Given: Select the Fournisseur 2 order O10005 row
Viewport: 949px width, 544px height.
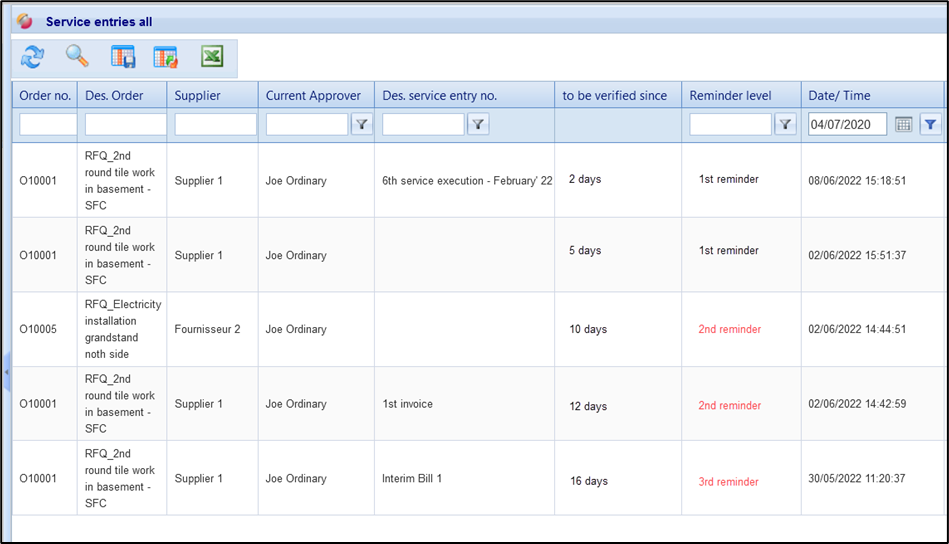Looking at the screenshot, I should click(207, 329).
